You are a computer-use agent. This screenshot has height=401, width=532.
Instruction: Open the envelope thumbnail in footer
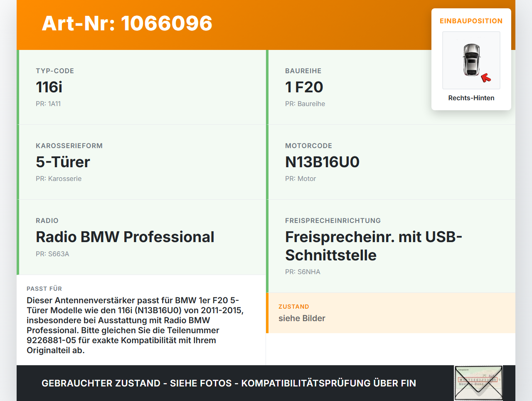click(x=479, y=383)
